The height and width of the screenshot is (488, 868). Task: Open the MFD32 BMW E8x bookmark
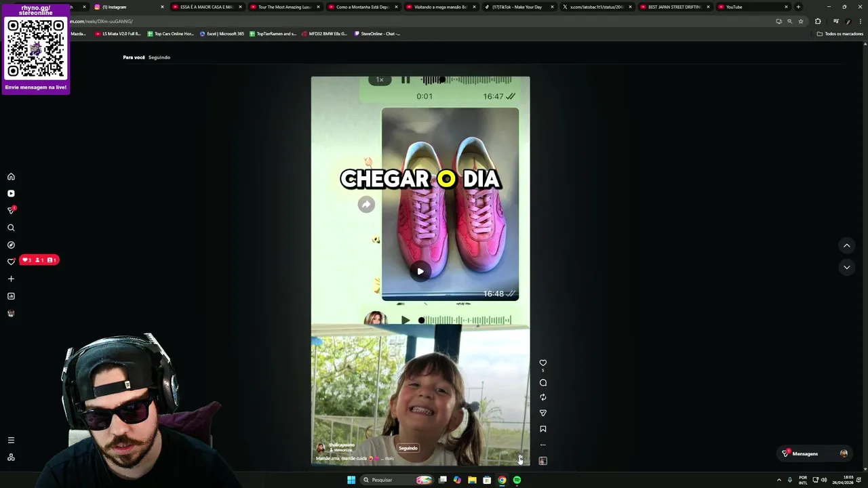[325, 33]
